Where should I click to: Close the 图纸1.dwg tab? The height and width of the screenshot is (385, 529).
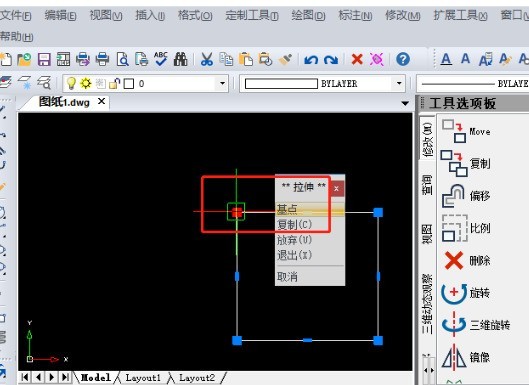(x=101, y=101)
